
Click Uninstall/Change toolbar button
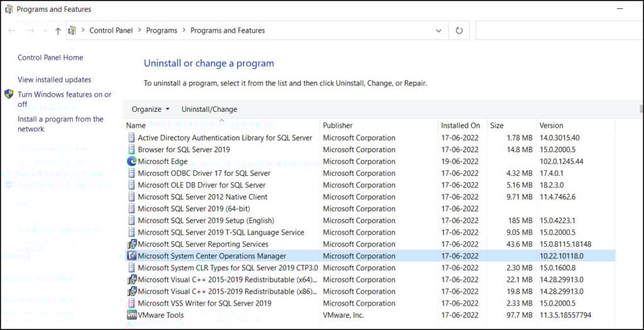[x=209, y=109]
